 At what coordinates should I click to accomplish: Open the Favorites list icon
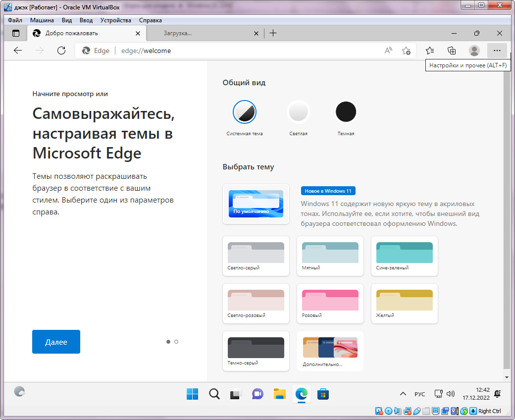click(430, 51)
